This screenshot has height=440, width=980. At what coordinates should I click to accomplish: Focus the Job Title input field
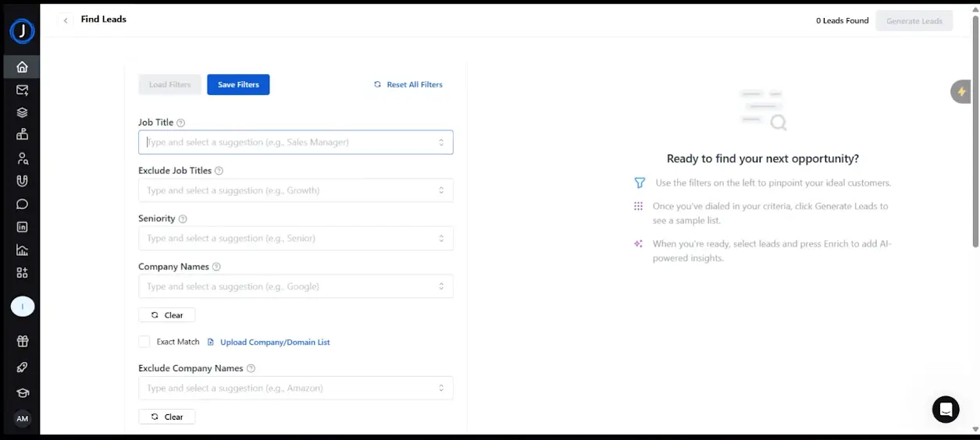295,142
